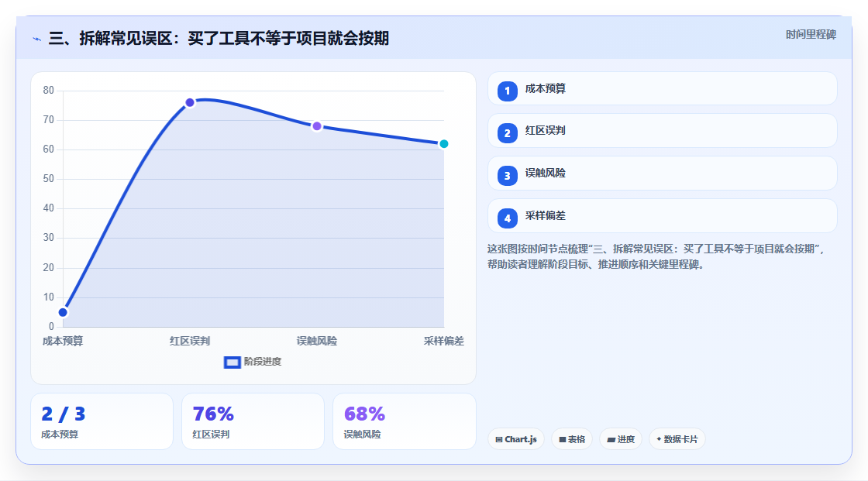The image size is (868, 481).
Task: Click the section title 三、拆解常见误区
Action: (219, 38)
